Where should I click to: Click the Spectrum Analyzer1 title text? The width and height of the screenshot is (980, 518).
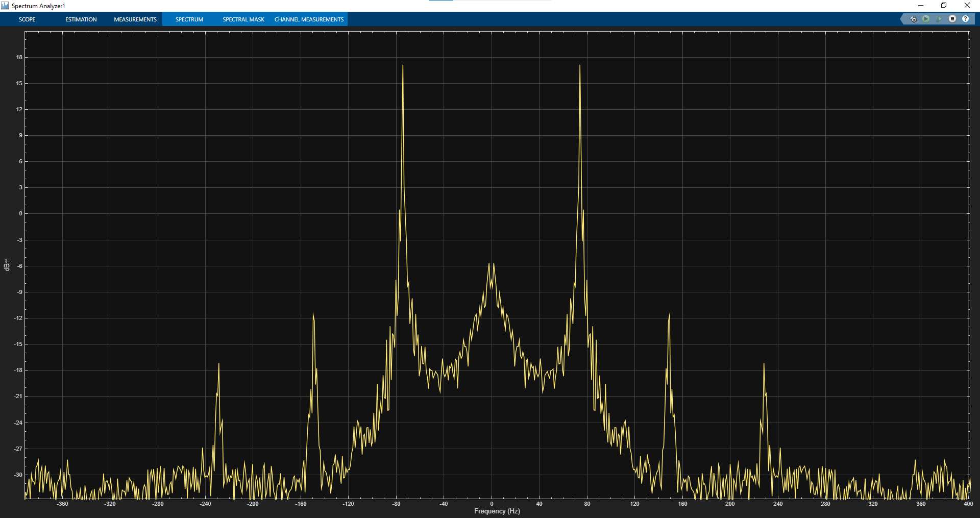click(38, 6)
